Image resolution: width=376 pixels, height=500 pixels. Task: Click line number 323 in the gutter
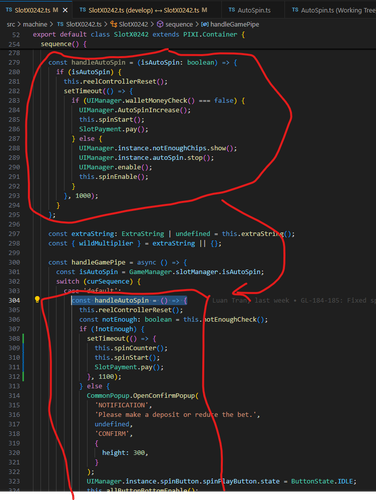coord(14,481)
